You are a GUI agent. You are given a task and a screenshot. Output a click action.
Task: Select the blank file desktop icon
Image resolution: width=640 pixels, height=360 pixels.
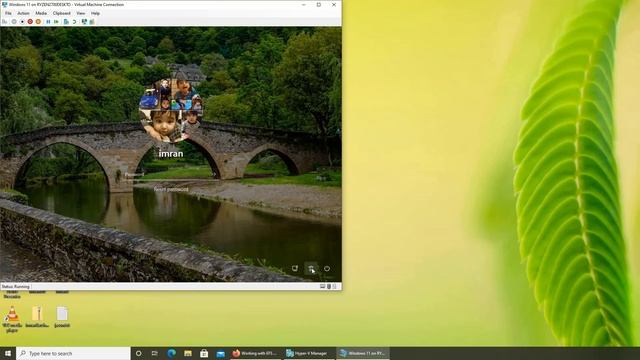coord(62,317)
